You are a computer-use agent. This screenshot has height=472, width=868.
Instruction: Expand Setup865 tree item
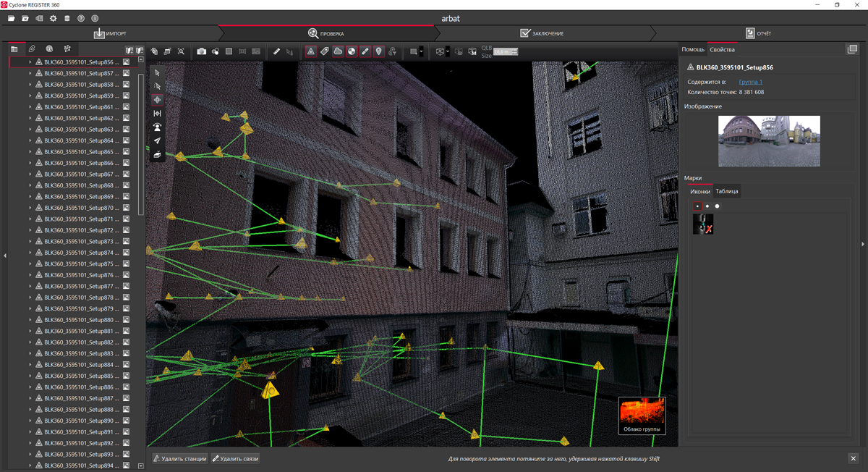pos(30,152)
